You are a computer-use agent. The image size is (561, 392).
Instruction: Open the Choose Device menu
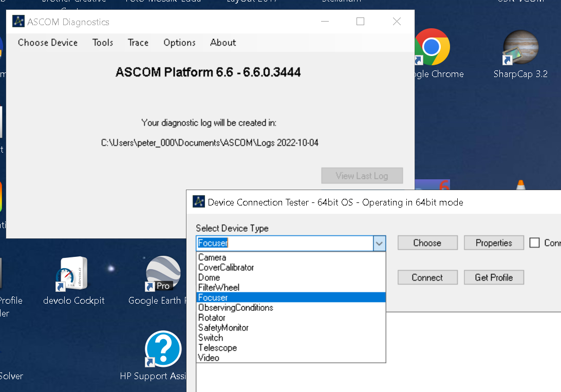48,43
